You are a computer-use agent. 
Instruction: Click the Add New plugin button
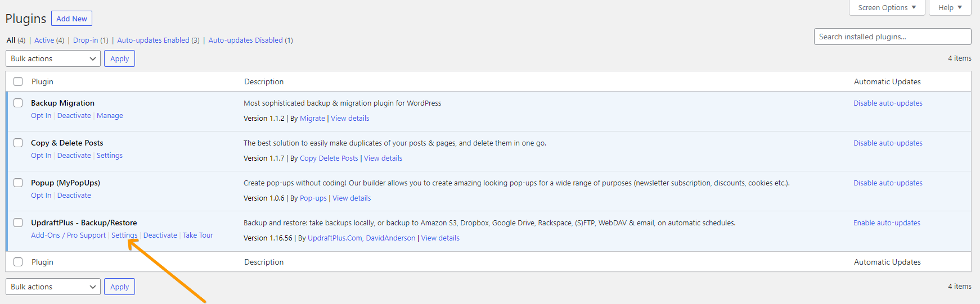pyautogui.click(x=71, y=19)
